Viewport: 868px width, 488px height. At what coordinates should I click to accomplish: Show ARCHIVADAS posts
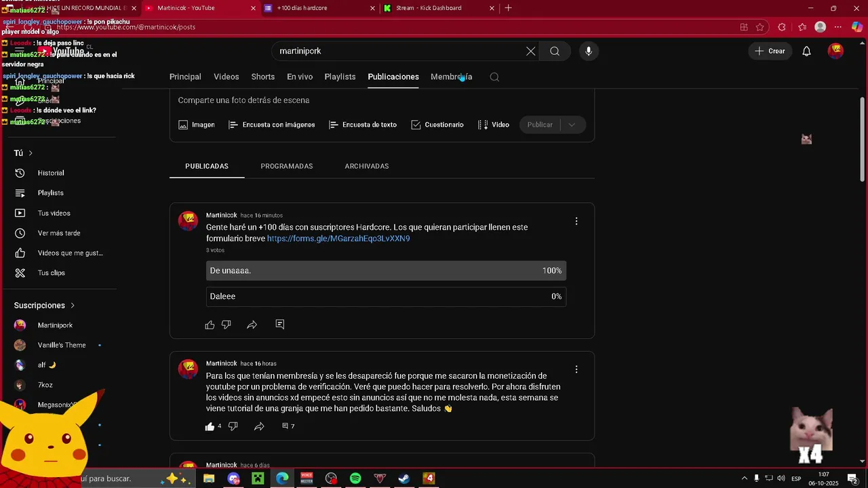coord(367,166)
